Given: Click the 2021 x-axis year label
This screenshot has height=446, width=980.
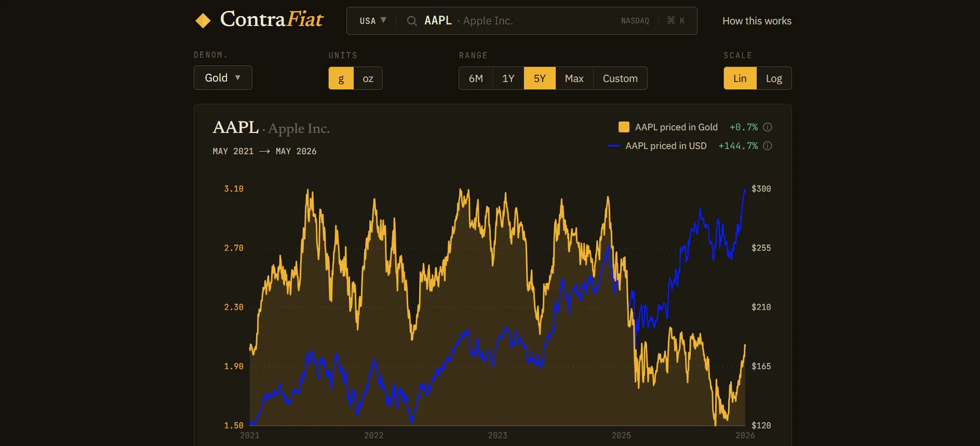Looking at the screenshot, I should 250,435.
